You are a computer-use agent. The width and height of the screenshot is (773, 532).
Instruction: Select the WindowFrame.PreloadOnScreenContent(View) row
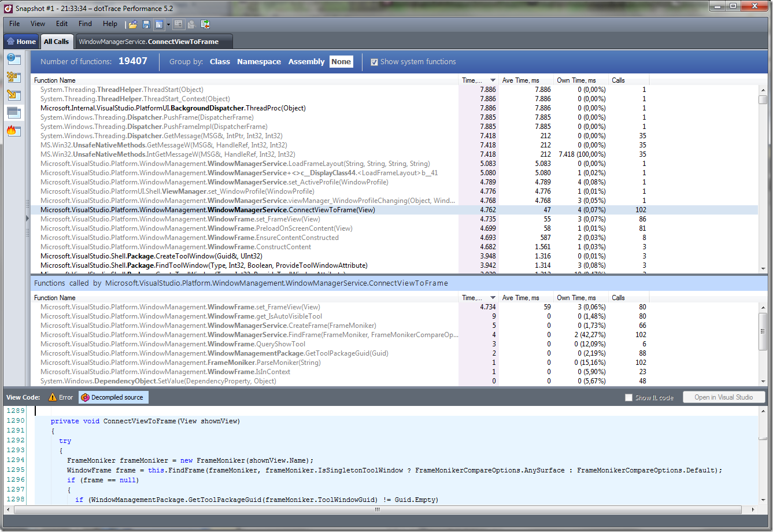coord(395,228)
